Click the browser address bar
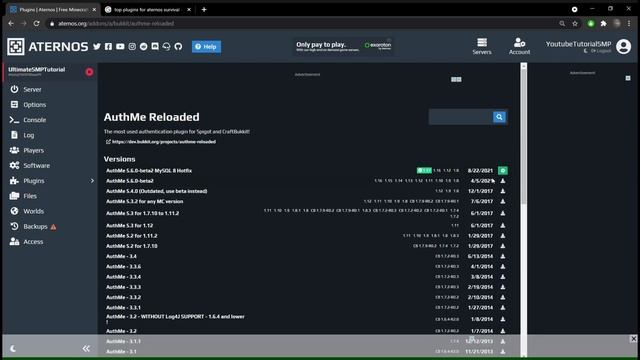Screen dimensions: 640x360 [302, 24]
